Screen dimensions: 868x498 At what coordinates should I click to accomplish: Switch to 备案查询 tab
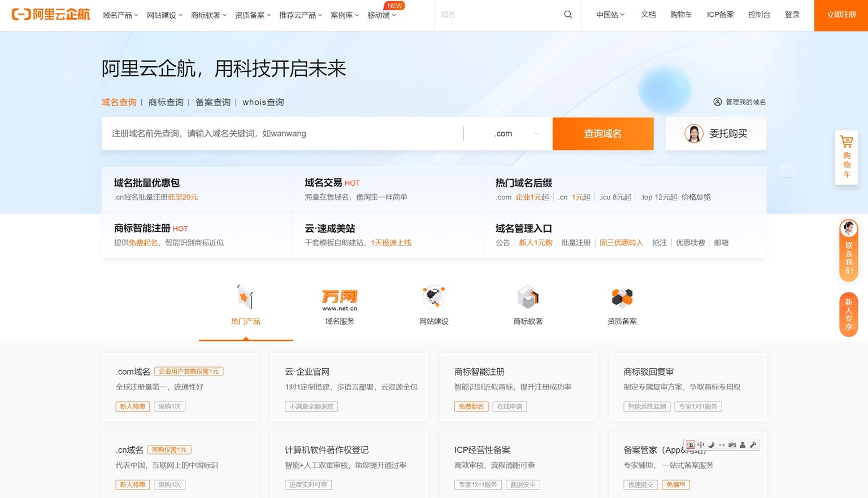pos(213,102)
